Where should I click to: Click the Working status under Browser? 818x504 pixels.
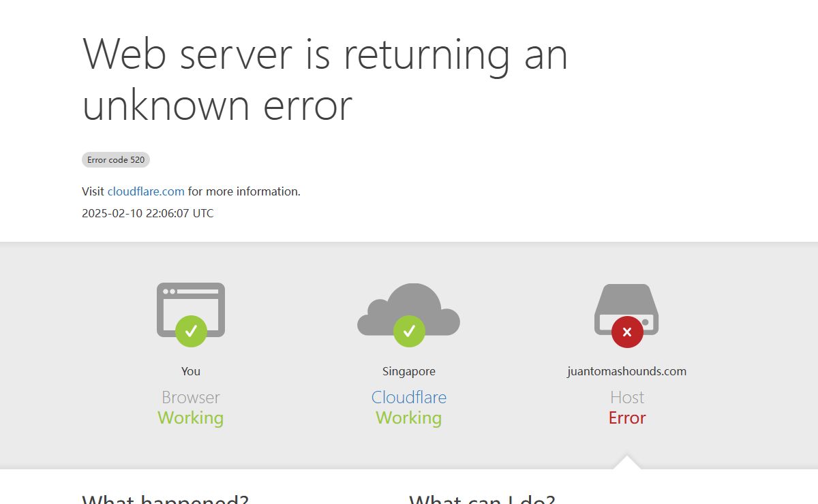[191, 418]
